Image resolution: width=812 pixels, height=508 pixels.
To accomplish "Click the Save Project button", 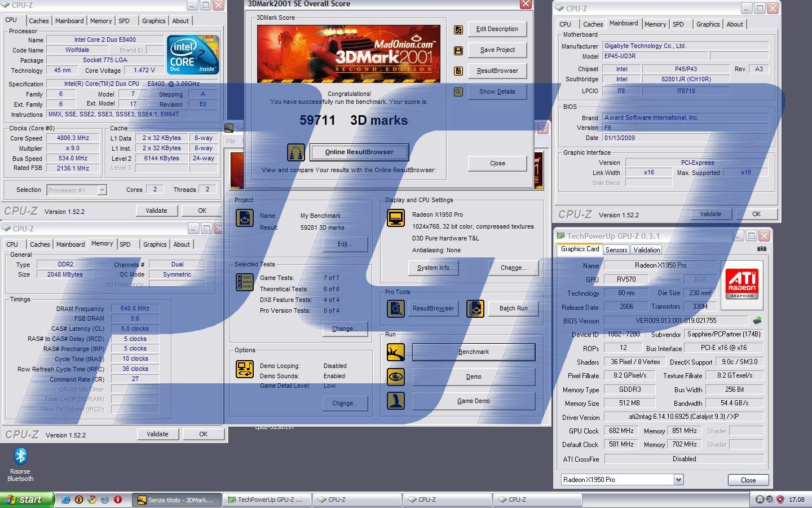I will click(497, 50).
